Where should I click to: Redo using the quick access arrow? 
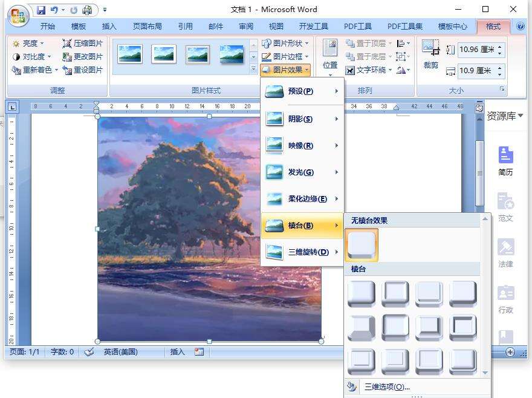74,10
